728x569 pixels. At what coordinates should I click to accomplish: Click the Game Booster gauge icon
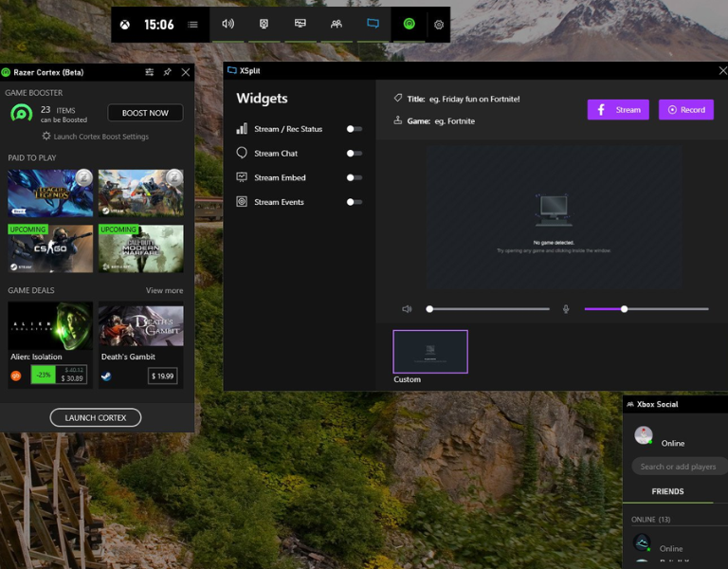pyautogui.click(x=22, y=113)
